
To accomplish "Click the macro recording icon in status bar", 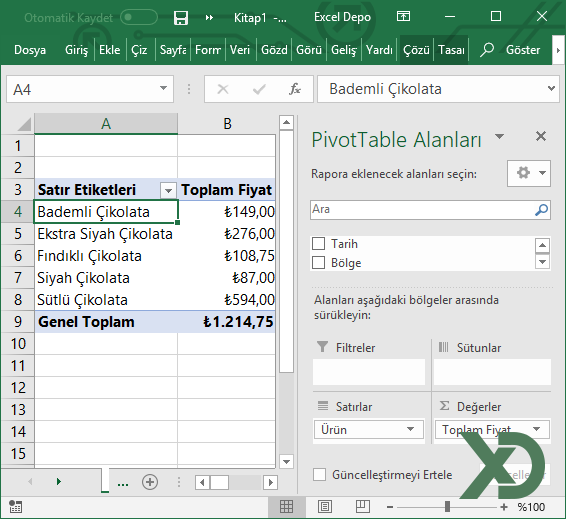I will [15, 507].
